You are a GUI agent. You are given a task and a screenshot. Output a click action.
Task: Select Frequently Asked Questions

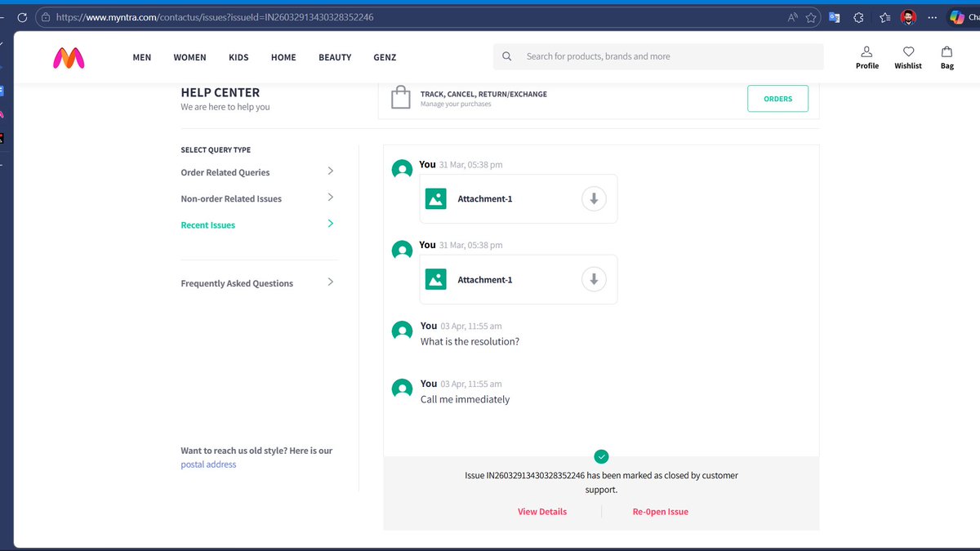tap(237, 283)
